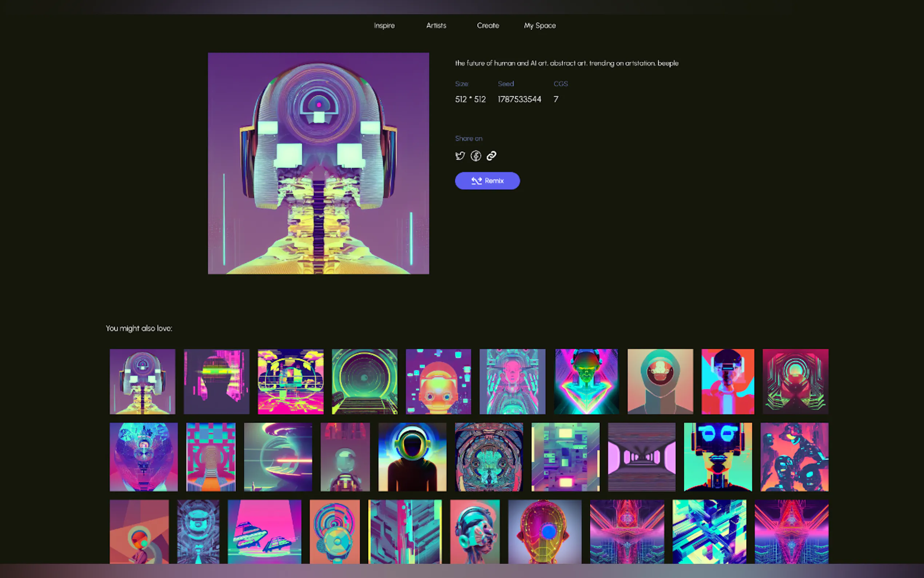Open the green circular tunnel thumbnail
The image size is (924, 578).
365,381
